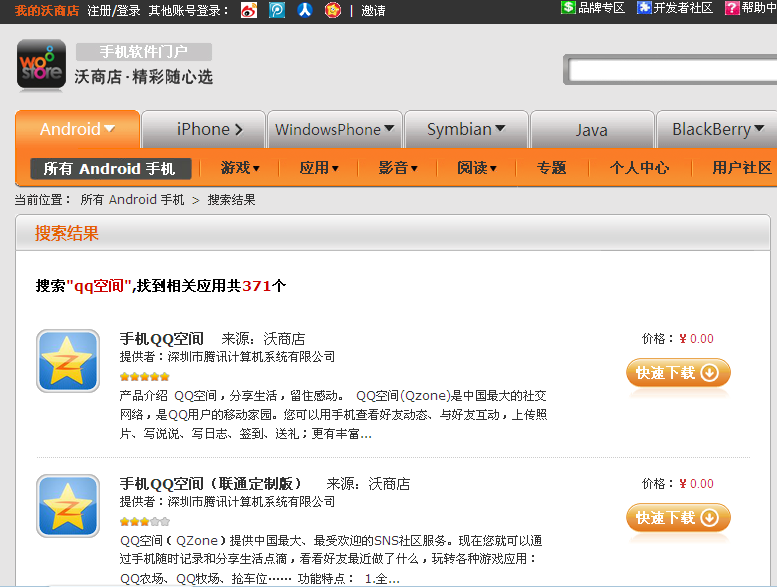Expand the BlackBerry tab dropdown
Screen dimensions: 777x587
coord(759,129)
